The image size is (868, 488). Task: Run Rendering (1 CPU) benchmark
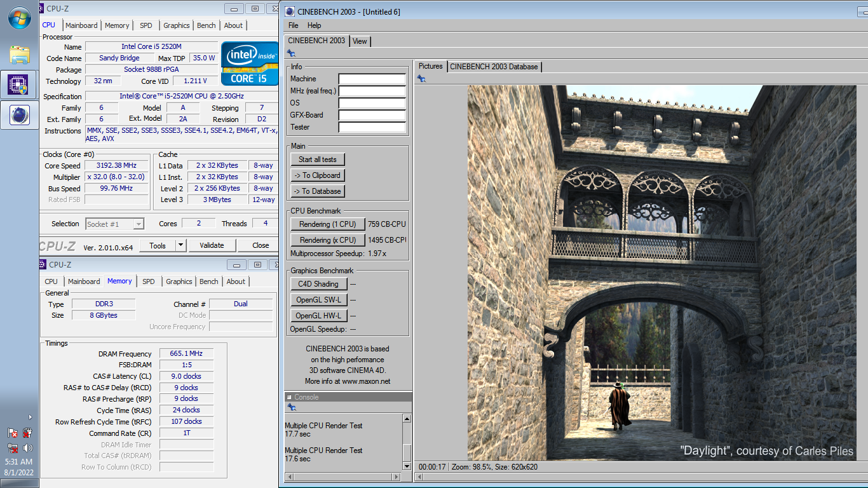(x=328, y=224)
